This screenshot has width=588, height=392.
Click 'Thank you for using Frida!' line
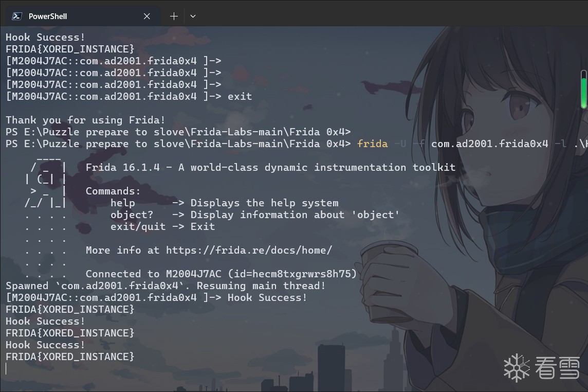click(x=85, y=120)
